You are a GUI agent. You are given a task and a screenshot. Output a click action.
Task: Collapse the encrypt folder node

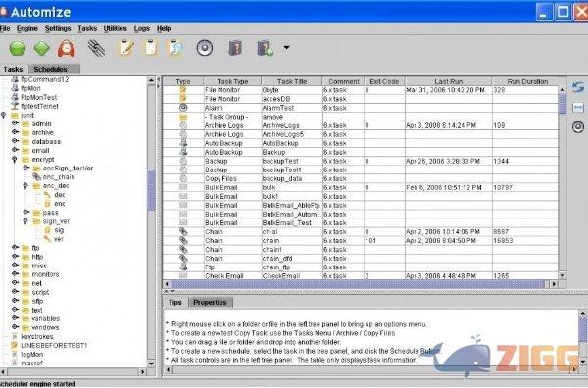pyautogui.click(x=15, y=160)
